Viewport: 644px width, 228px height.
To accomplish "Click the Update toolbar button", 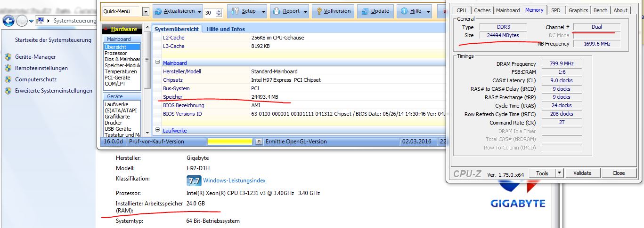I will tap(375, 11).
